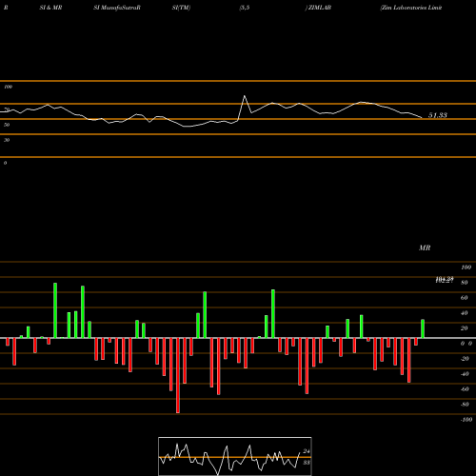Image resolution: width=476 pixels, height=476 pixels.
Task: Open the mini oscillator chart thumbnail
Action: (x=235, y=456)
